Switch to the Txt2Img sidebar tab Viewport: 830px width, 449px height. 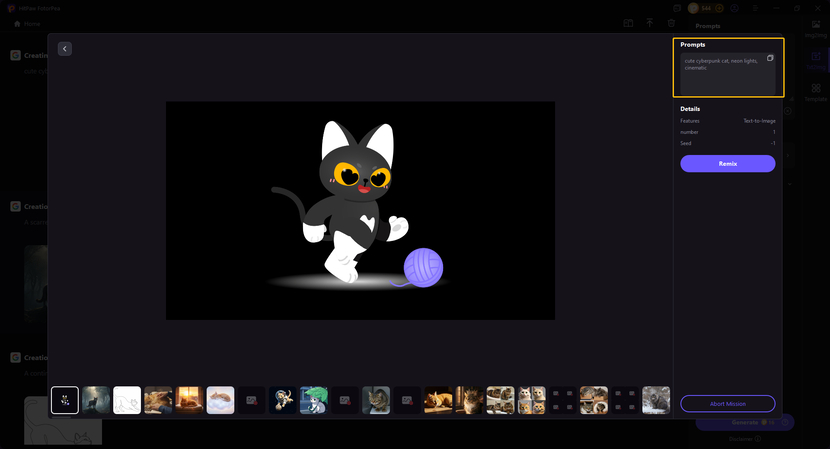click(x=816, y=60)
